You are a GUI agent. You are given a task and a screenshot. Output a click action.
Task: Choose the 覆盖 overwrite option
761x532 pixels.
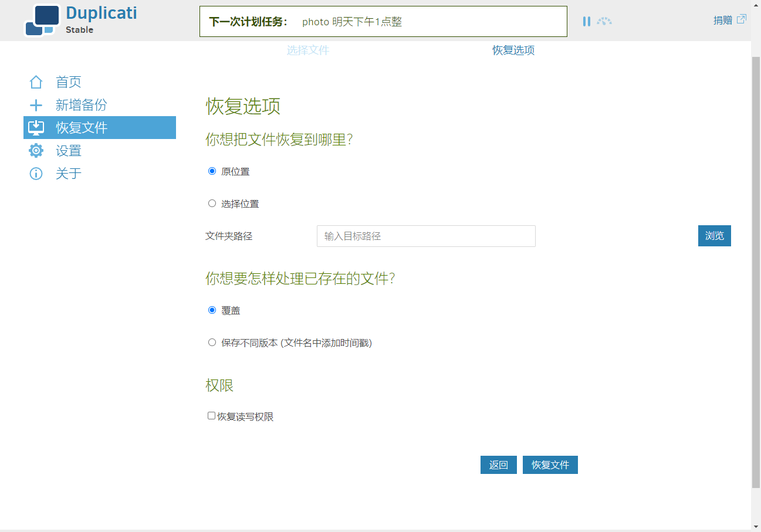coord(212,310)
